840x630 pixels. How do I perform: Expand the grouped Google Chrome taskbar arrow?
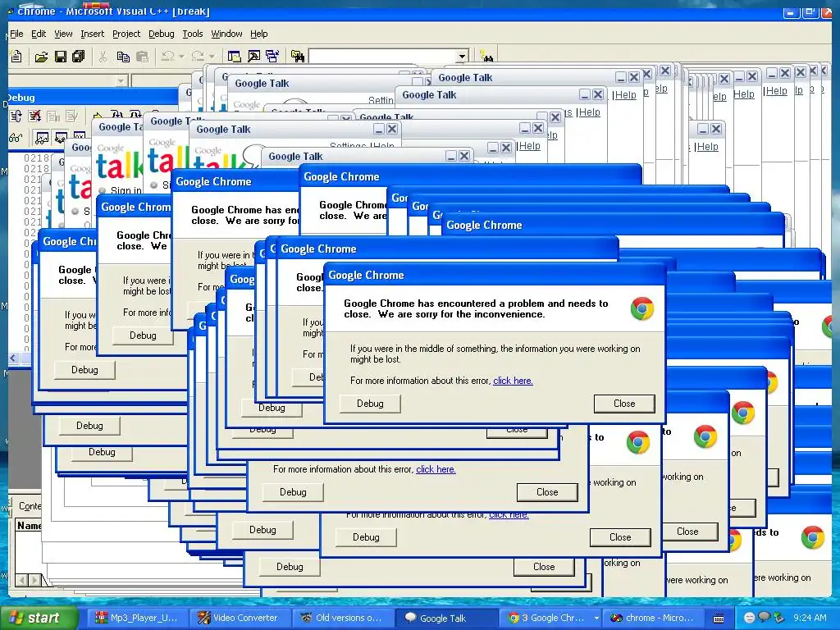click(596, 619)
